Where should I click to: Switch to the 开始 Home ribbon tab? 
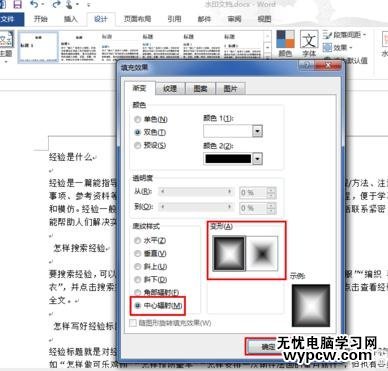41,19
